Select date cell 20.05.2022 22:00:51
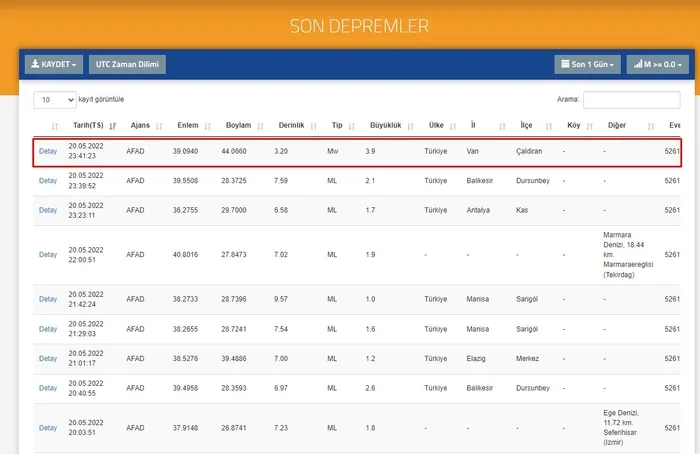 [x=86, y=255]
